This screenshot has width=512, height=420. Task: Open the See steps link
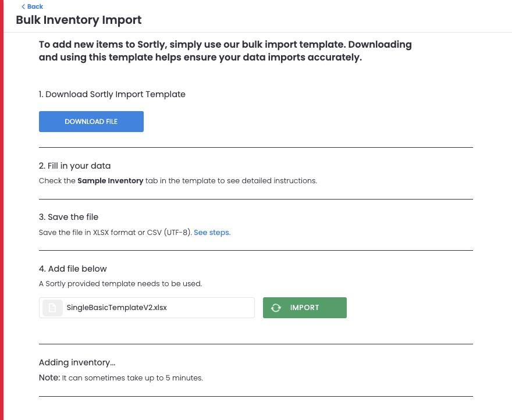pos(212,232)
